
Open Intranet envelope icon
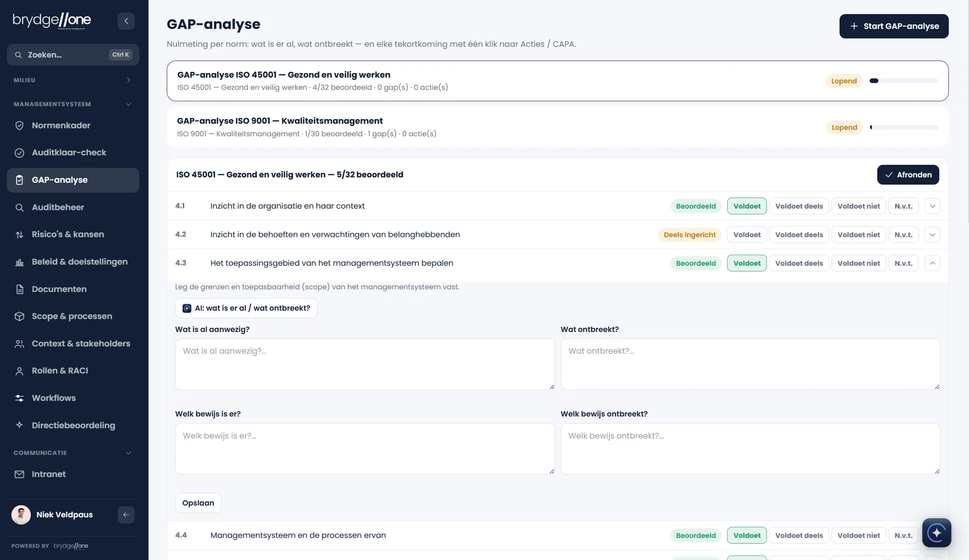19,474
